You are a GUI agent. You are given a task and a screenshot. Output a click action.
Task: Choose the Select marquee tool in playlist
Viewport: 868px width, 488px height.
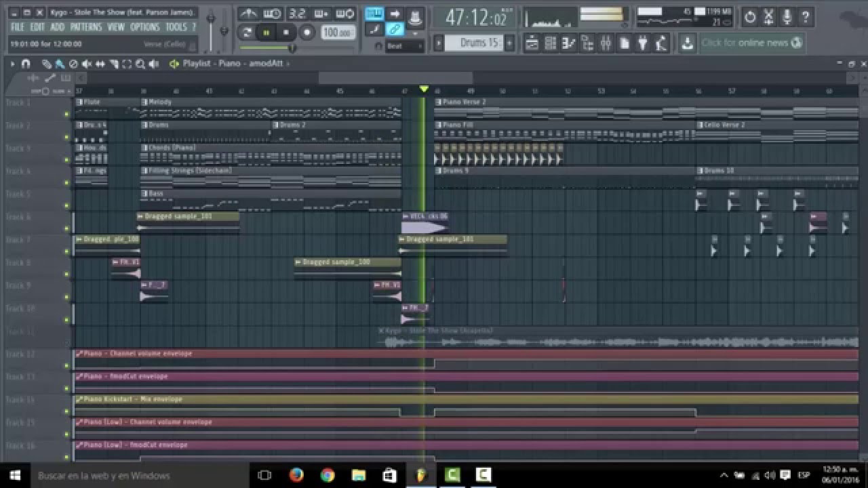[x=127, y=64]
